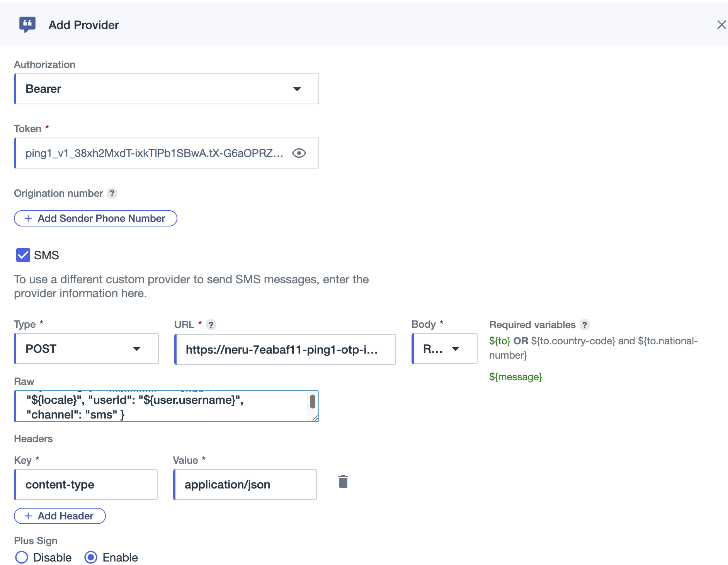Open the Authorization Bearer dropdown
Viewport: 728px width, 565px height.
pos(167,89)
